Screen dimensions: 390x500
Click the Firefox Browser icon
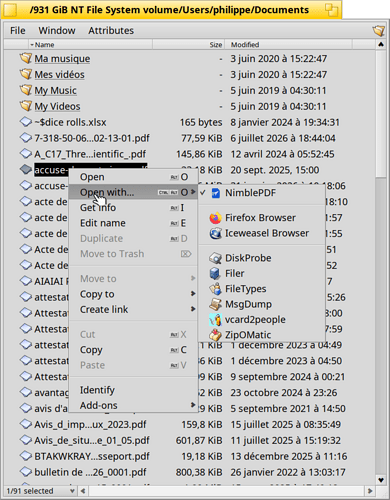(x=216, y=218)
